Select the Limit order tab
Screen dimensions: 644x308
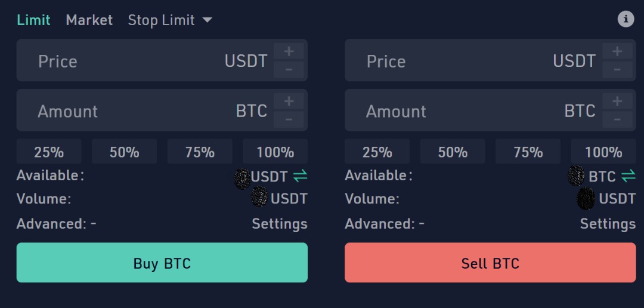(x=33, y=20)
